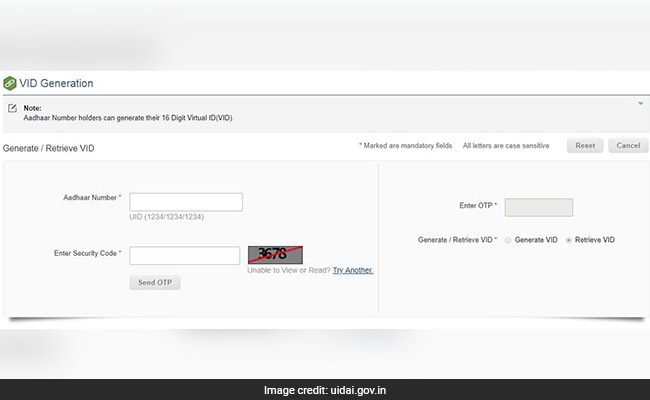
Task: Click the 'UID (1234/1234/1234)' hint text
Action: tap(166, 217)
